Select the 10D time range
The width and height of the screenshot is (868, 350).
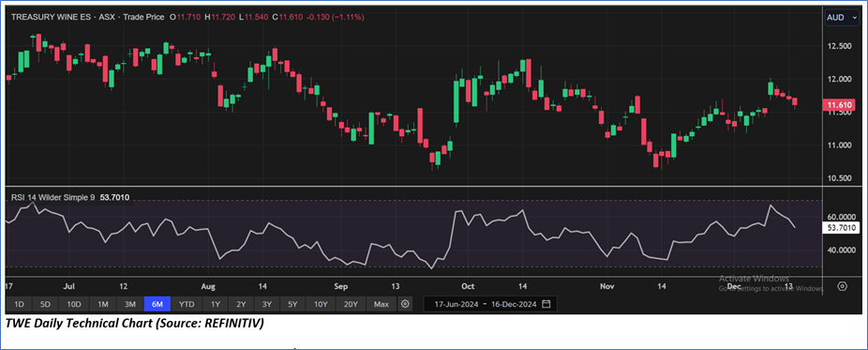(x=74, y=304)
